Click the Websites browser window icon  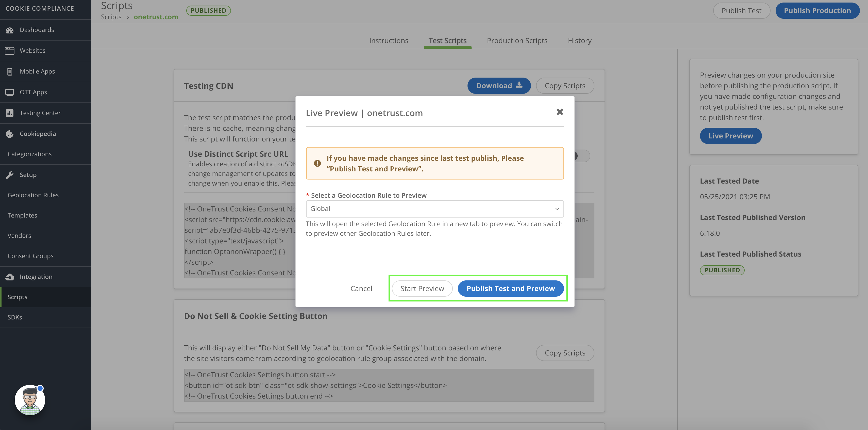click(x=10, y=50)
